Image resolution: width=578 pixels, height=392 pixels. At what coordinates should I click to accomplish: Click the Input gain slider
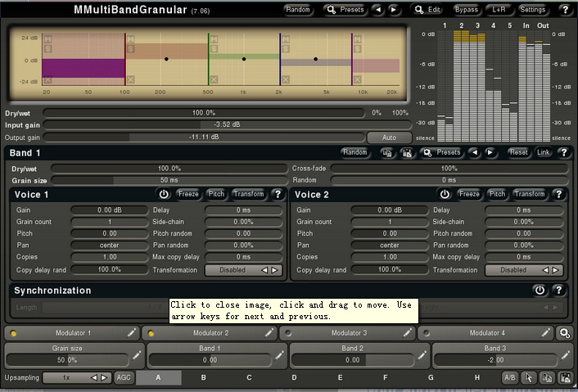point(227,124)
